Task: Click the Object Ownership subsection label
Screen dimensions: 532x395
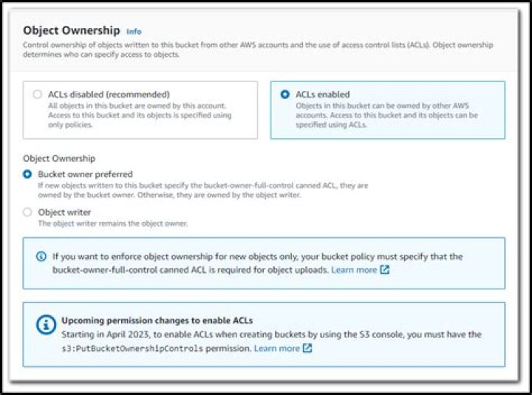Action: 59,158
